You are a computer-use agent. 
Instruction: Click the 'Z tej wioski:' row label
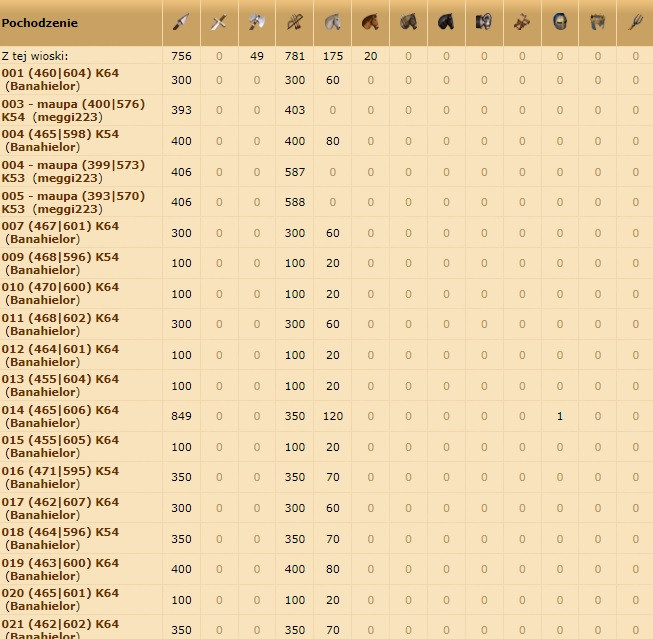click(35, 56)
